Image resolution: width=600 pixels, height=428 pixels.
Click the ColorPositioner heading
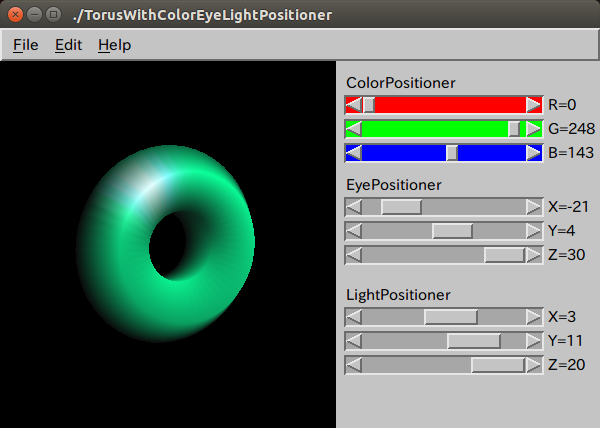coord(401,83)
